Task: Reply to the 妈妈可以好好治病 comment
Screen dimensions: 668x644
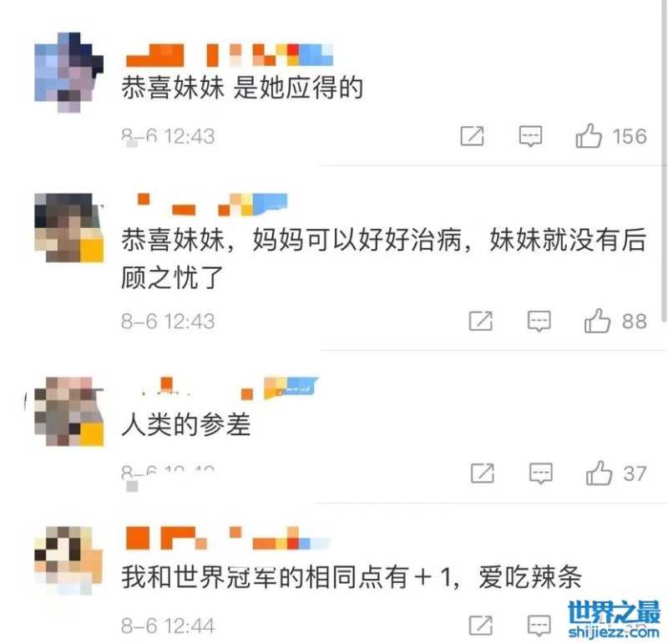Action: click(539, 321)
